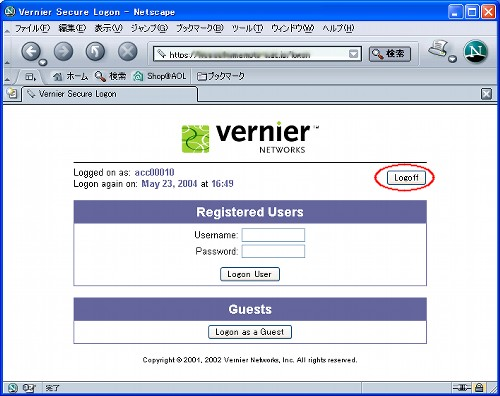Screen dimensions: 500x396
Task: Click the Logon User button
Action: pyautogui.click(x=250, y=274)
